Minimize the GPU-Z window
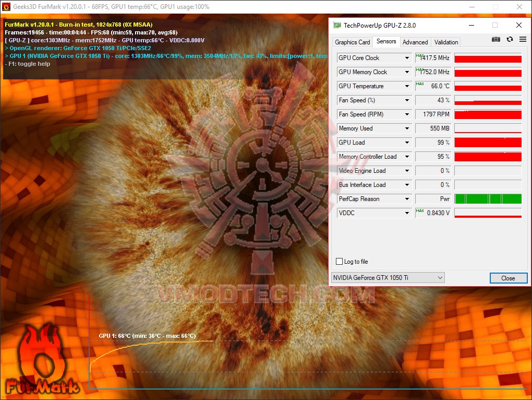The height and width of the screenshot is (400, 532). click(471, 25)
